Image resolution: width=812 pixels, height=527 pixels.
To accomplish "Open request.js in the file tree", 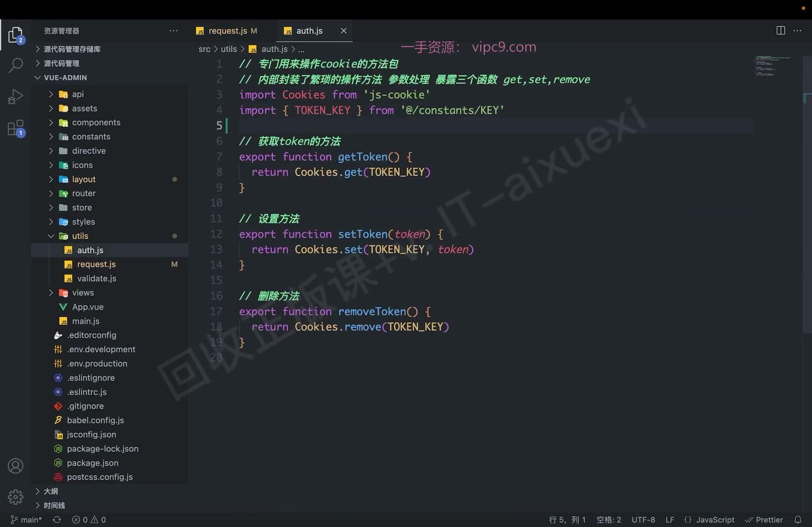I will (109, 264).
